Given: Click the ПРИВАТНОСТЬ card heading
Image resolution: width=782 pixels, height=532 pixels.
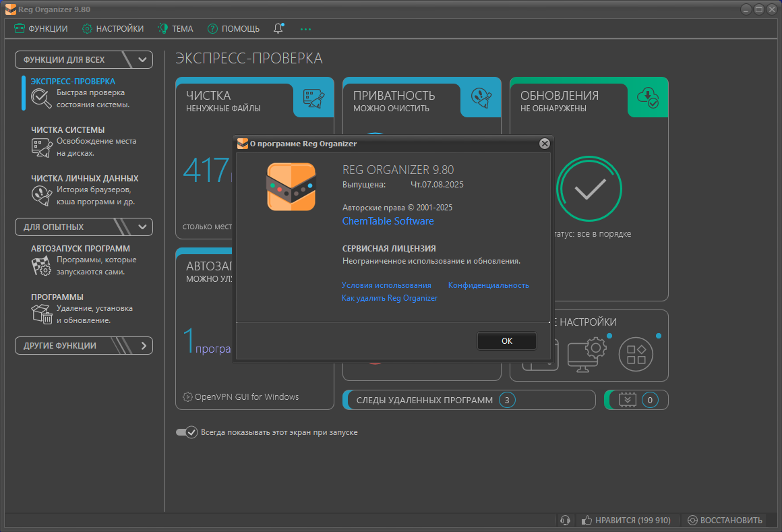Looking at the screenshot, I should 394,95.
